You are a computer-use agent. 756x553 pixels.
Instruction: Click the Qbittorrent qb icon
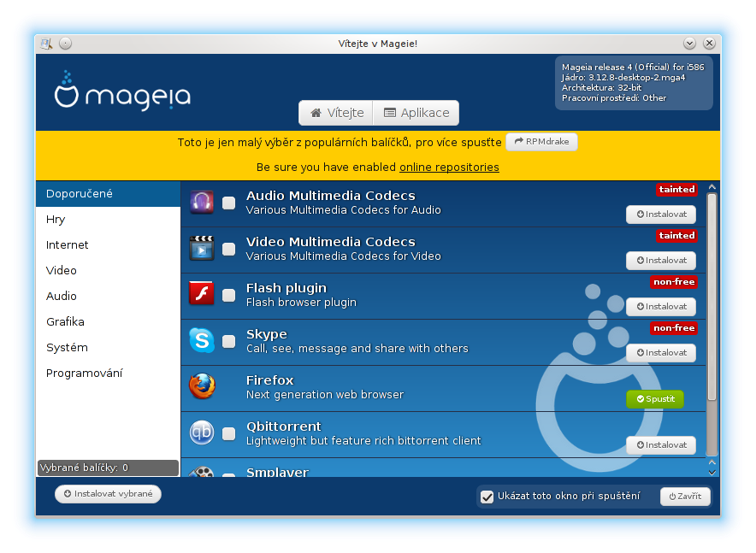(x=202, y=432)
